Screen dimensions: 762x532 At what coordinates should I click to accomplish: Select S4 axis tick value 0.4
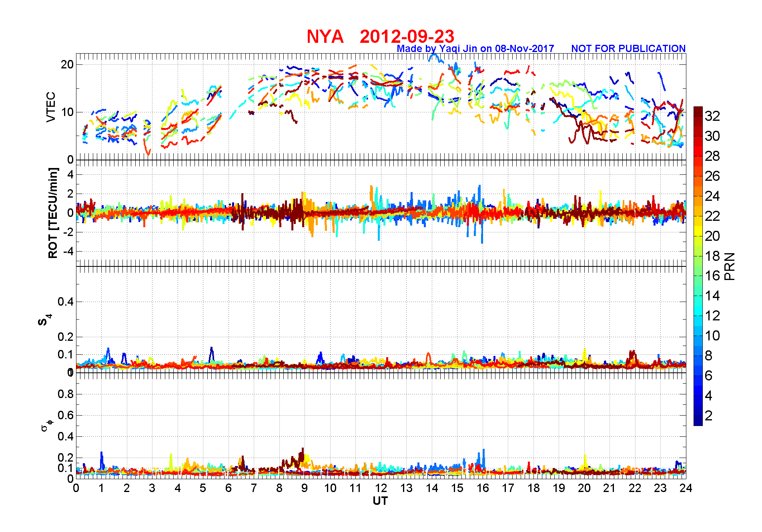pos(66,302)
